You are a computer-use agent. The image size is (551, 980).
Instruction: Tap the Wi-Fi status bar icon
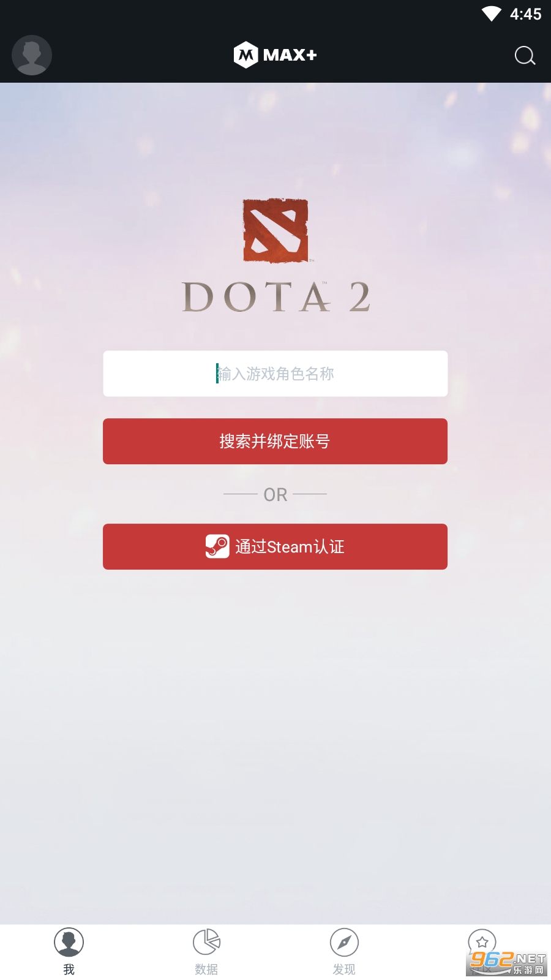pos(492,14)
